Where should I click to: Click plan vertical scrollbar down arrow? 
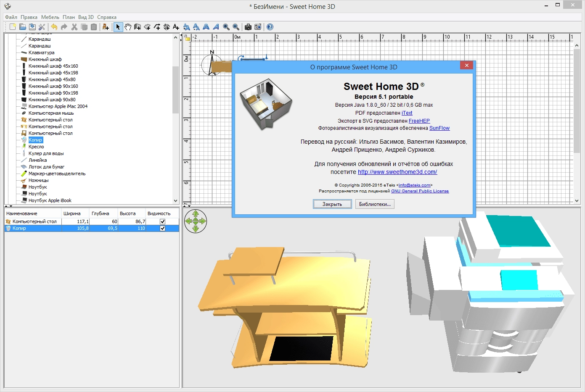577,201
